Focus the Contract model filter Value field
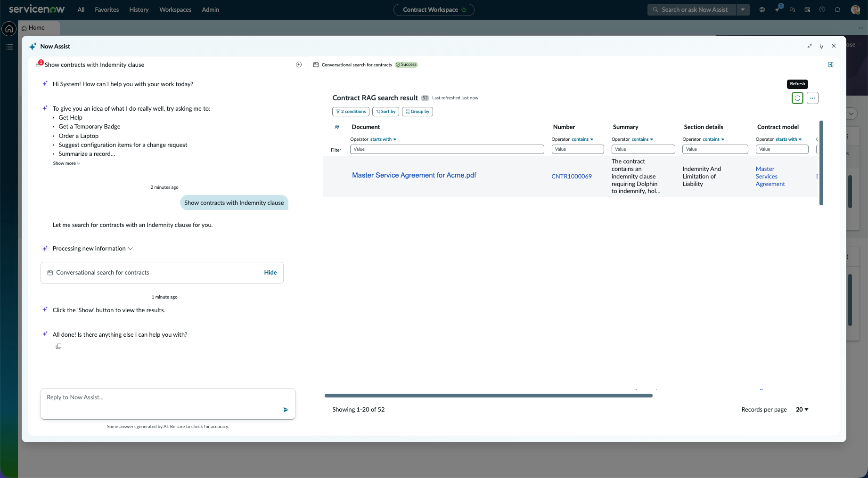This screenshot has height=478, width=868. (782, 149)
